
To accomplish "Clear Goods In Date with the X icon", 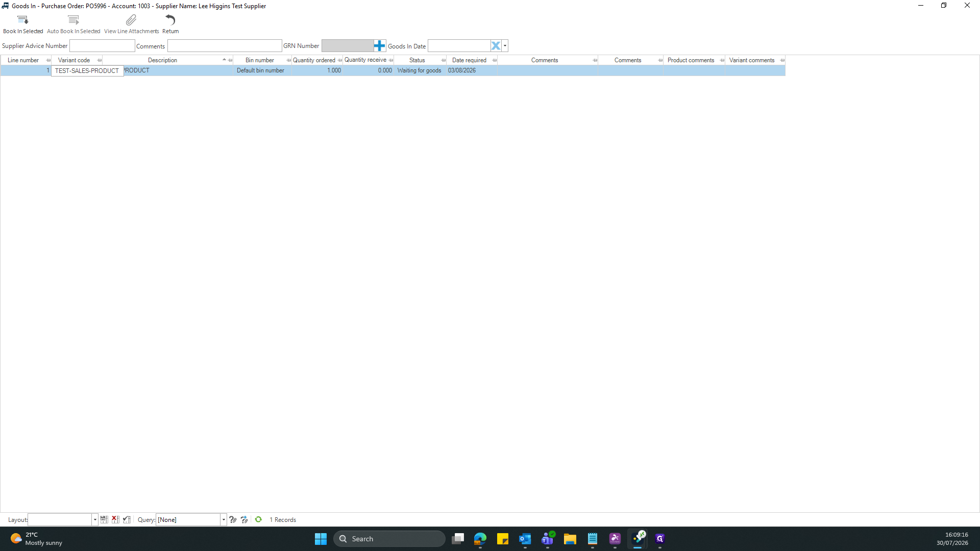I will pos(496,46).
